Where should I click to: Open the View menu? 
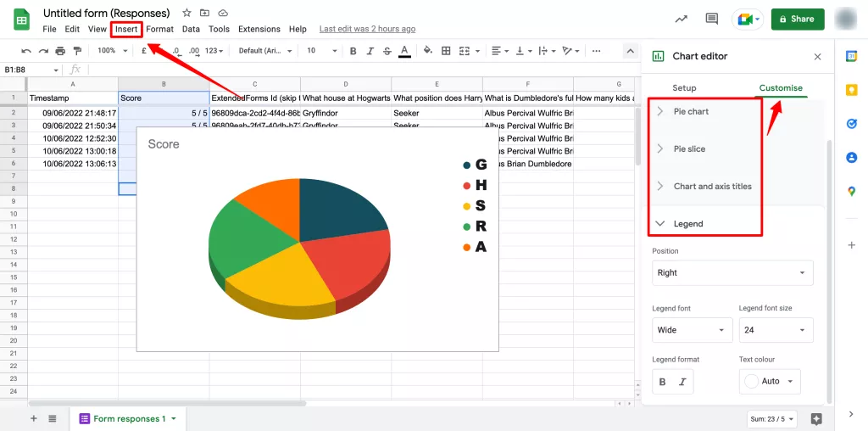tap(97, 29)
